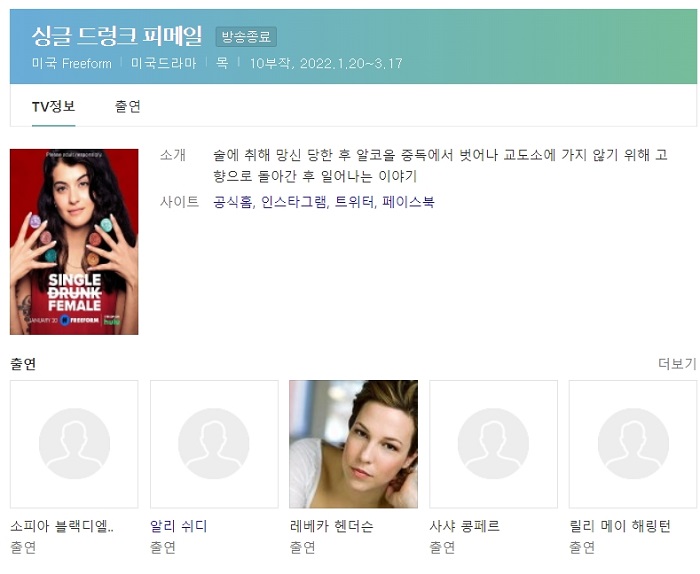Click the 방송종료 status badge
Screen dimensions: 700x574
(246, 37)
